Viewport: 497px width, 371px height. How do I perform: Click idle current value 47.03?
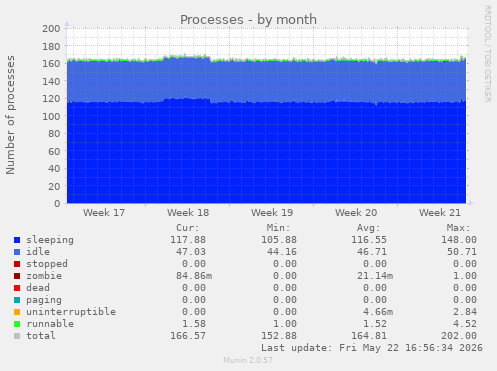pyautogui.click(x=191, y=252)
